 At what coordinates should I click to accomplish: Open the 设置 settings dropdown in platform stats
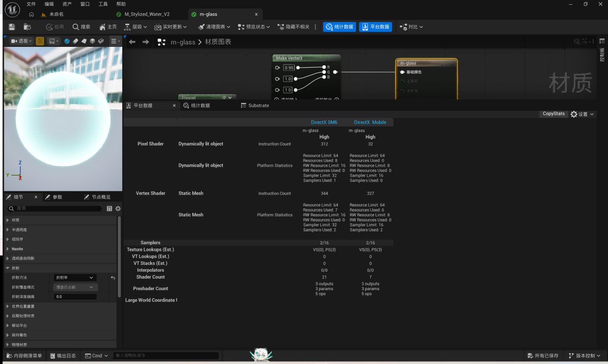coord(582,114)
